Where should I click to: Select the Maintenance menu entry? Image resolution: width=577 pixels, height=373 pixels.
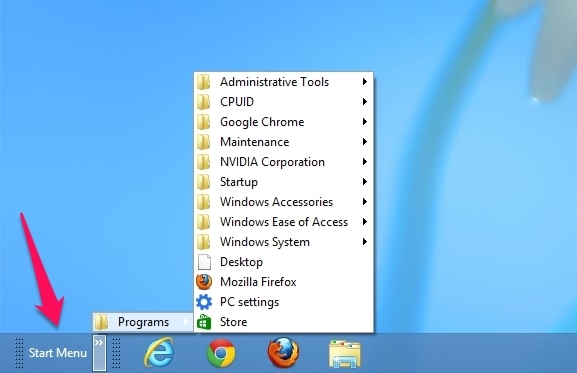284,142
